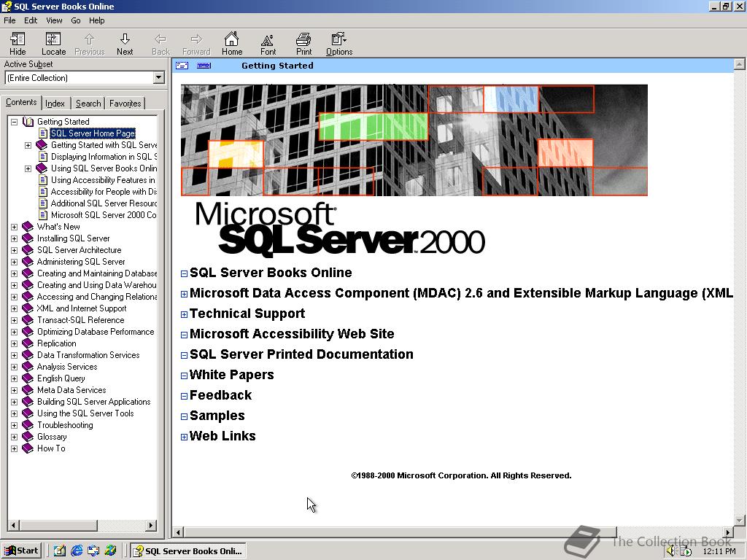Open Internet Explorer from quick launch
The width and height of the screenshot is (747, 560).
[x=76, y=551]
